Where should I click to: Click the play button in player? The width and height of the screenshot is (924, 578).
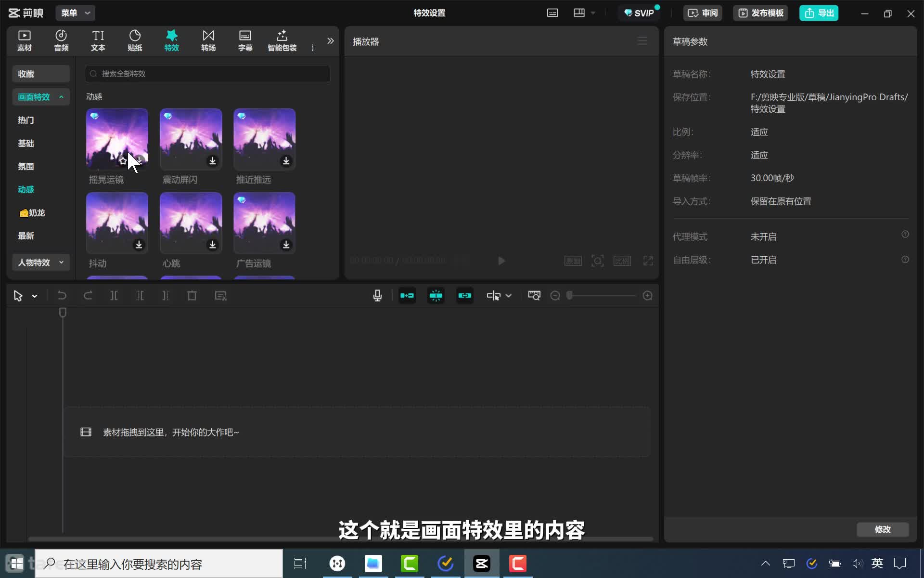coord(501,261)
